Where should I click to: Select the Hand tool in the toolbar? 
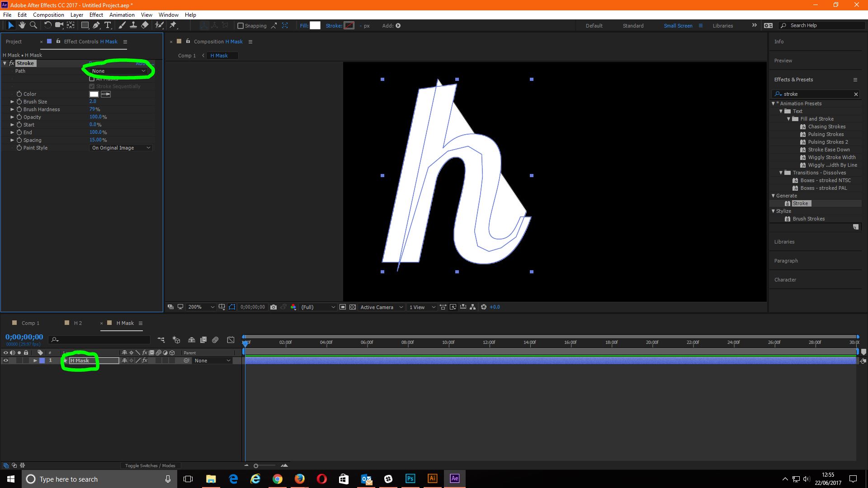point(22,25)
